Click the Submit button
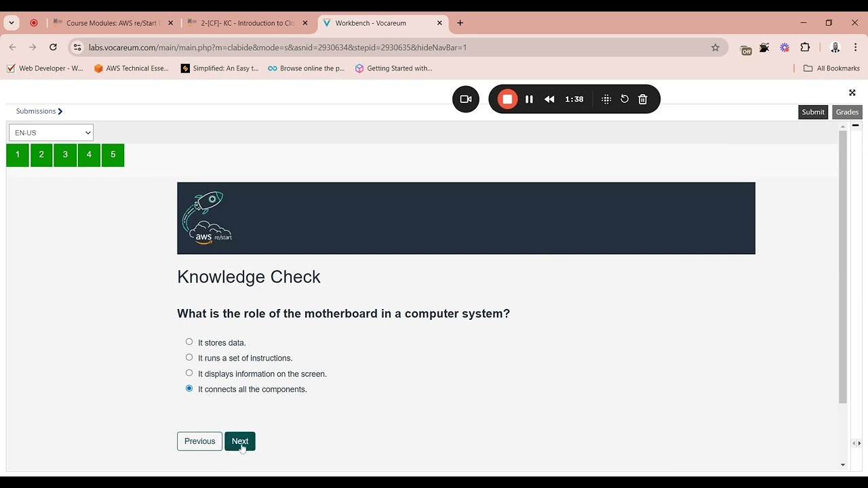 pyautogui.click(x=813, y=113)
